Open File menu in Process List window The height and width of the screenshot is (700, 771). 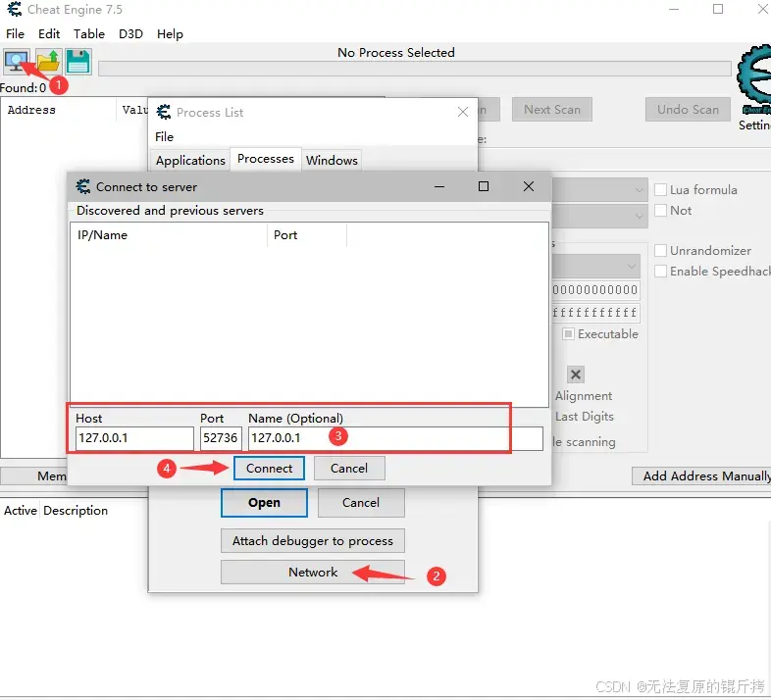click(164, 136)
